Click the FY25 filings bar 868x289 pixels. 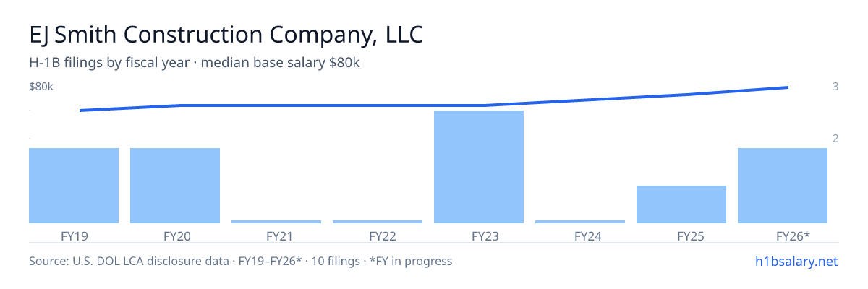click(x=681, y=204)
